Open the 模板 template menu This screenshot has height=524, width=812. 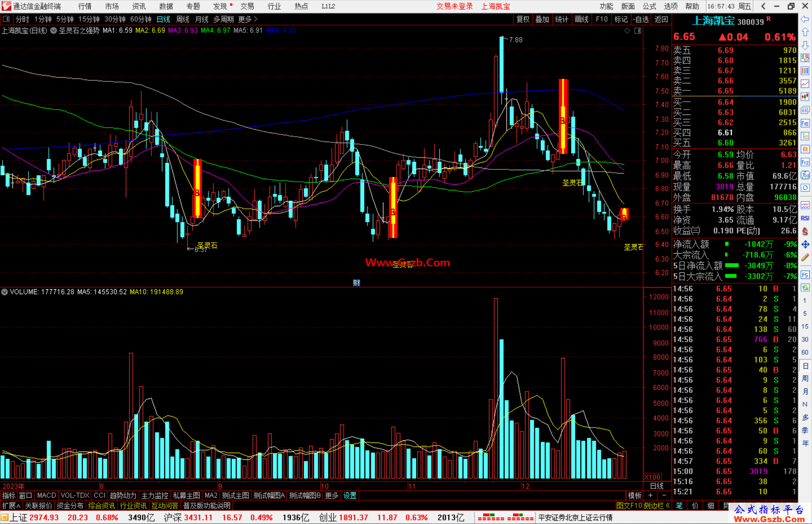pyautogui.click(x=635, y=495)
